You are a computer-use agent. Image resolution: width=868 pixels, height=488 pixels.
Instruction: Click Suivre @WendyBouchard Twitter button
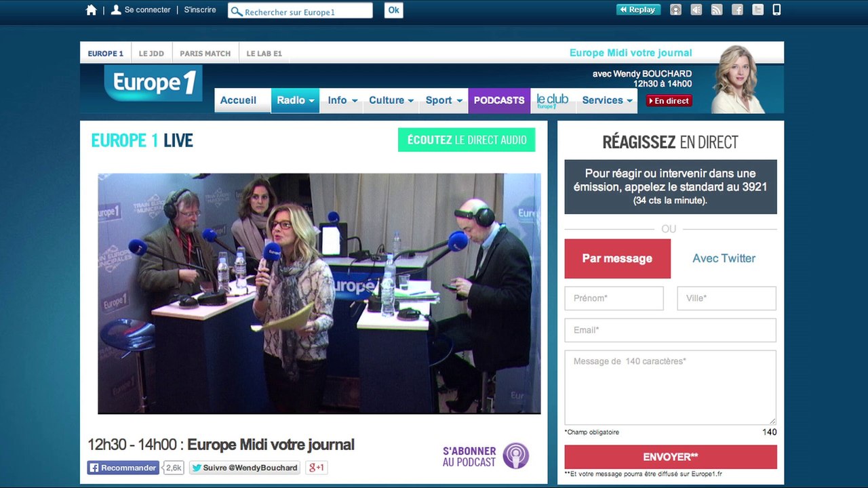(x=245, y=468)
